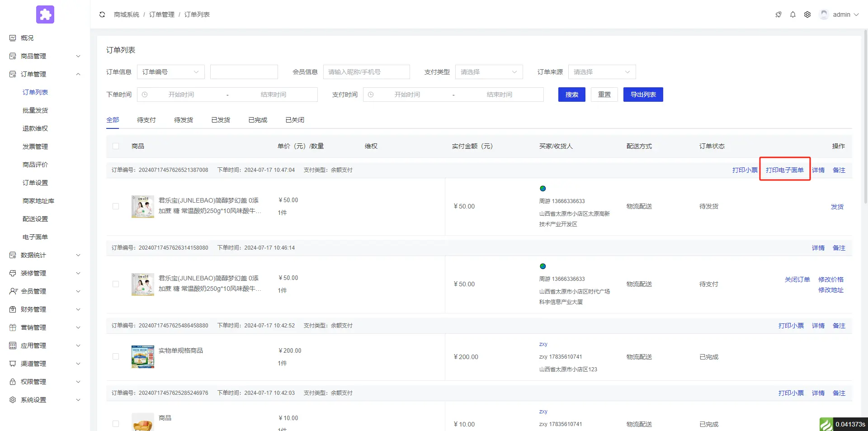This screenshot has width=868, height=431.
Task: Open the notification bell
Action: pyautogui.click(x=793, y=14)
